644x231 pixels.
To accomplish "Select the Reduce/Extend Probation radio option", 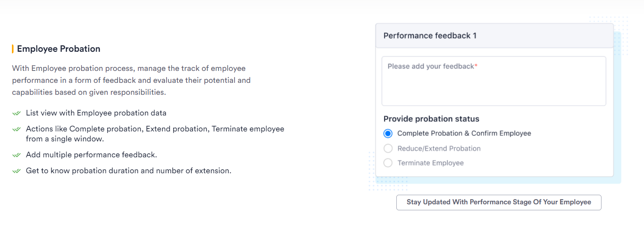I will pyautogui.click(x=388, y=149).
